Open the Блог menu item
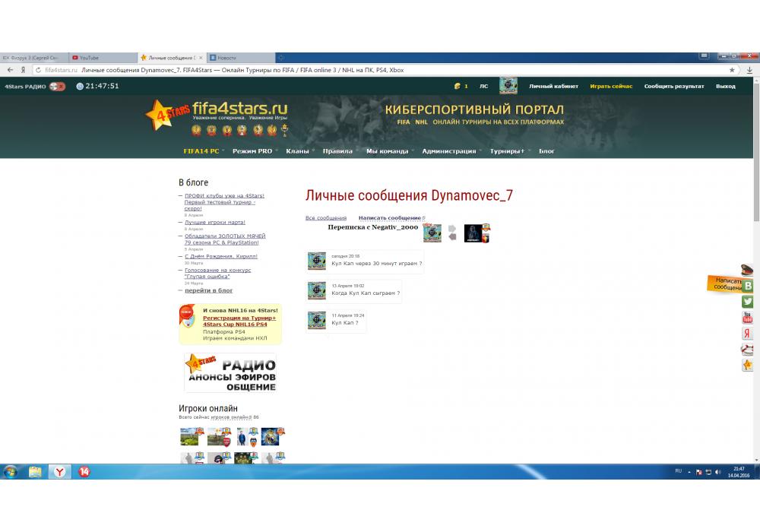Viewport: 760px width, 532px height. tap(547, 151)
